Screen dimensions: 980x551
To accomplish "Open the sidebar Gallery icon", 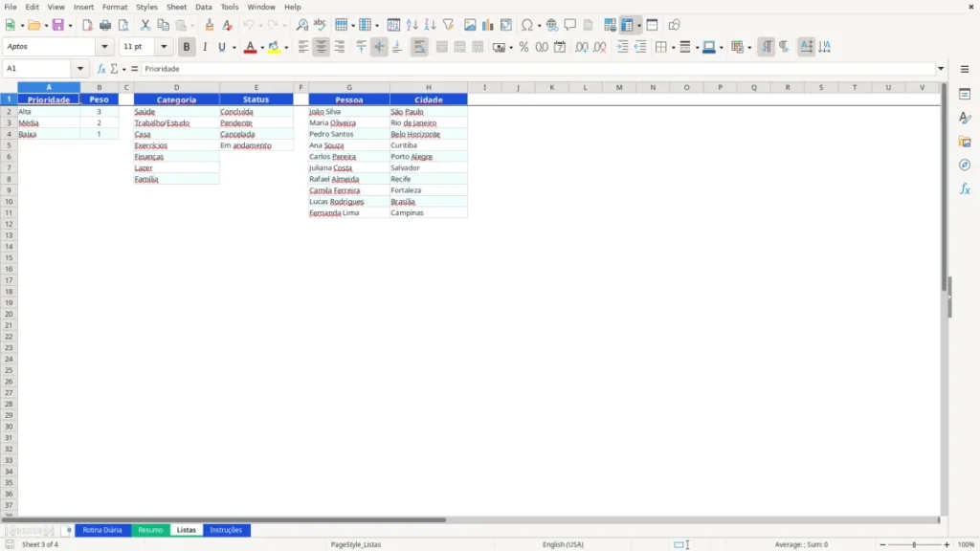I will [965, 142].
